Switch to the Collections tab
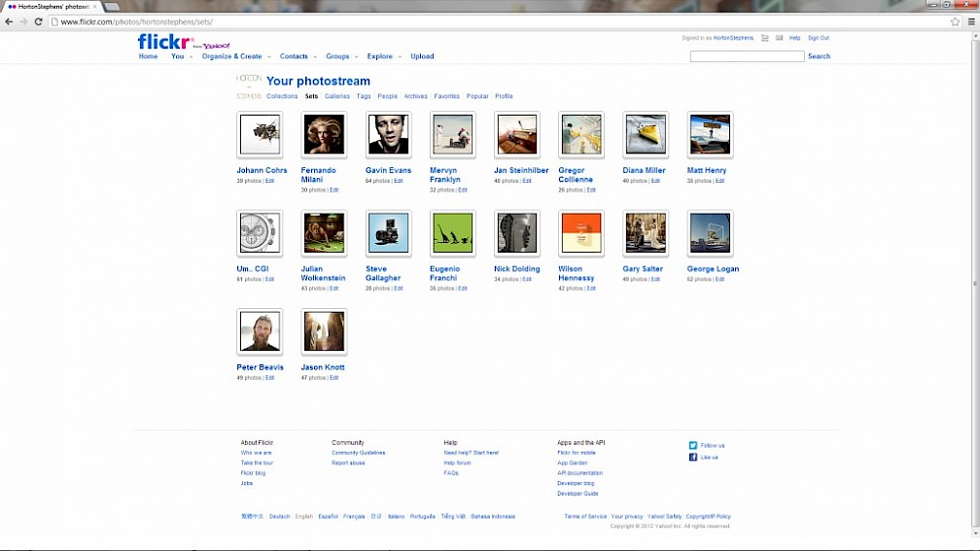The height and width of the screenshot is (551, 980). pyautogui.click(x=282, y=96)
